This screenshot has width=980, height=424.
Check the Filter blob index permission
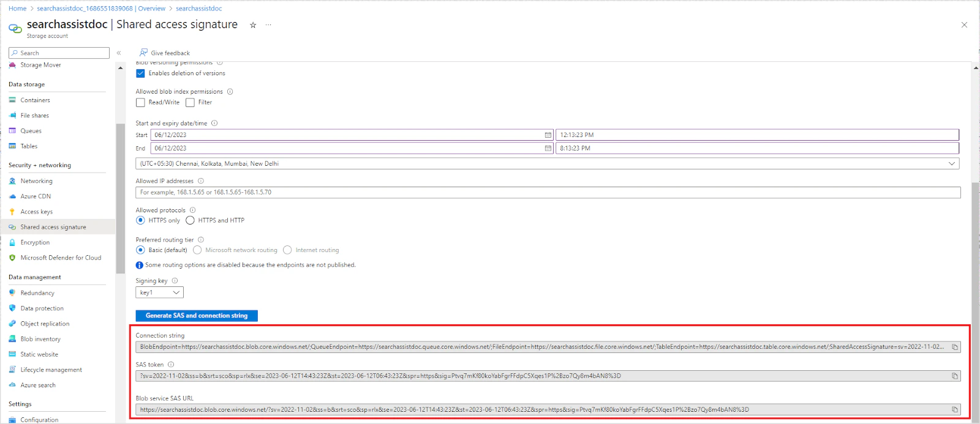click(190, 103)
